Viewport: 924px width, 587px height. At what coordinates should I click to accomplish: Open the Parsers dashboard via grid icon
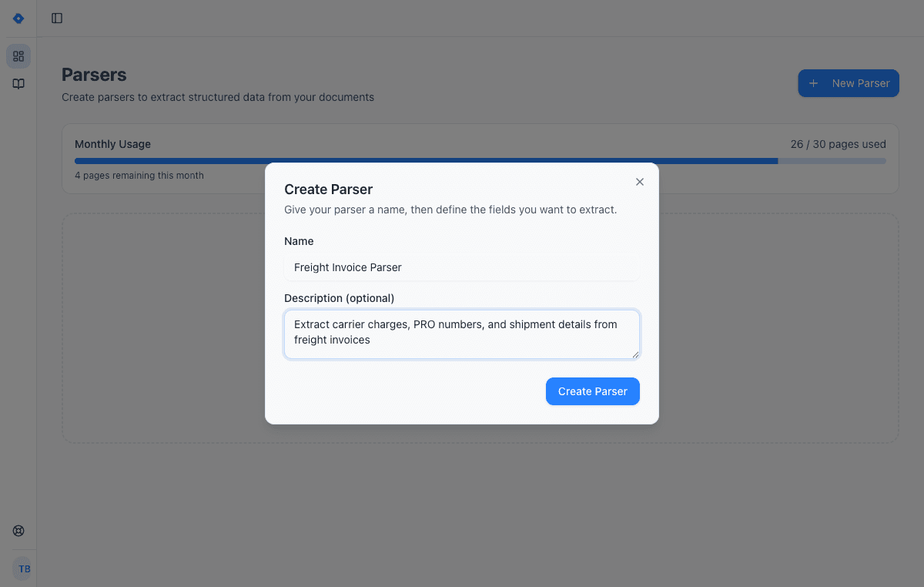click(x=18, y=55)
